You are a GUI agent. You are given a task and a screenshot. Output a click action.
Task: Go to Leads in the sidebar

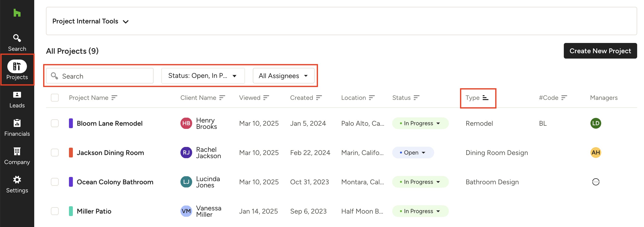(x=17, y=100)
